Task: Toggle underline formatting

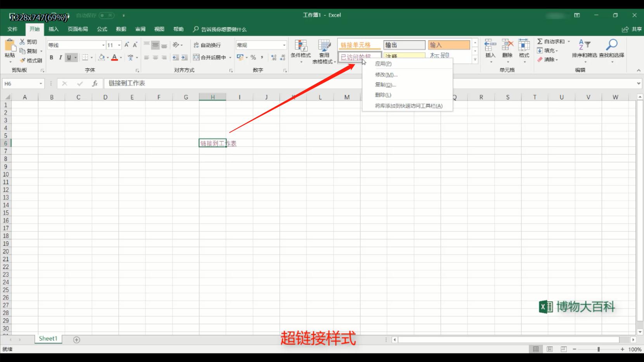Action: [69, 57]
